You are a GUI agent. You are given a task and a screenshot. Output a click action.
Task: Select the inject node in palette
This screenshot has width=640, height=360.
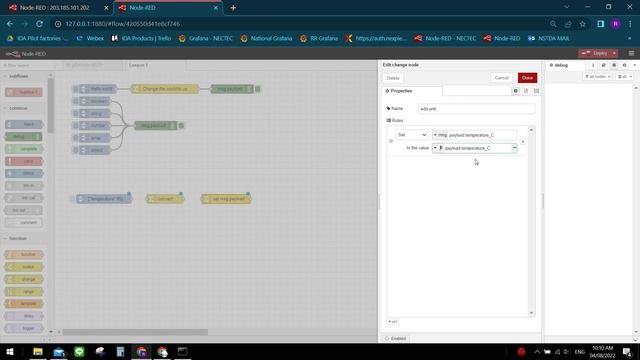pyautogui.click(x=24, y=124)
